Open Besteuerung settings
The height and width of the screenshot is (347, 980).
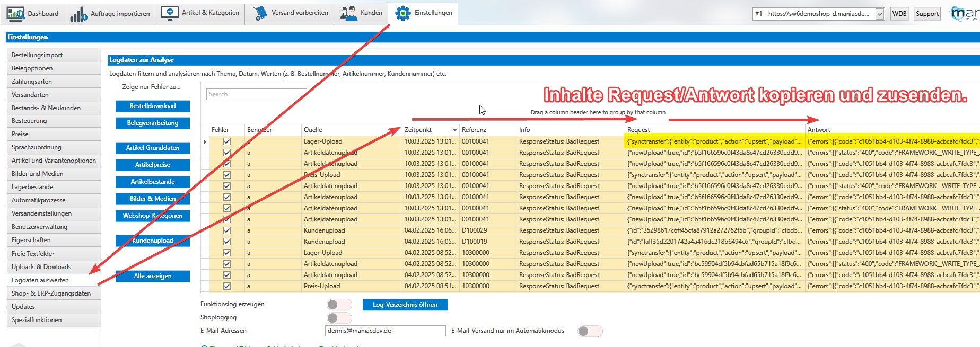point(54,121)
